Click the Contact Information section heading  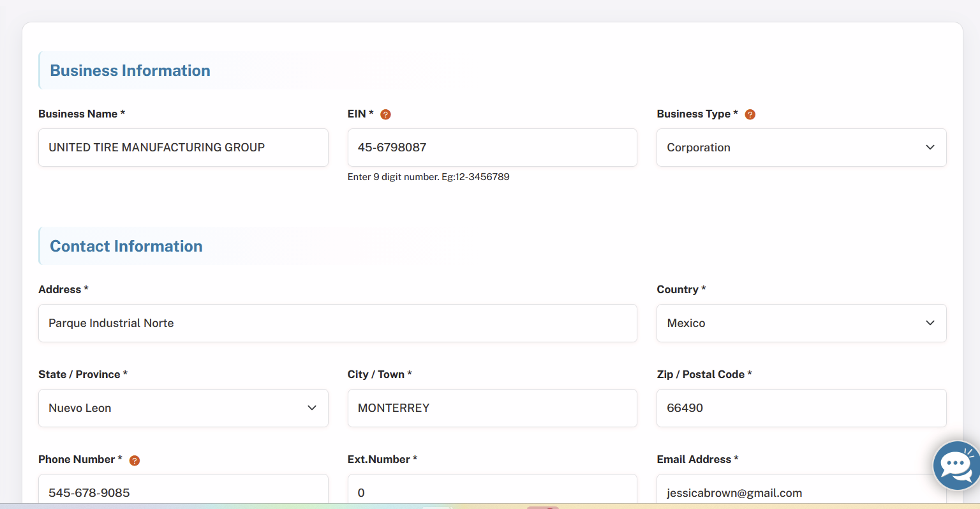click(126, 247)
